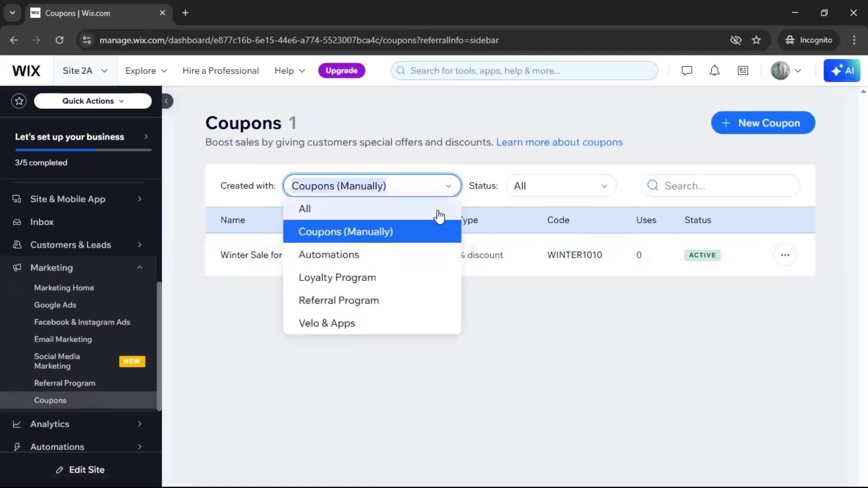868x488 pixels.
Task: View site information icon in address bar
Action: point(86,40)
